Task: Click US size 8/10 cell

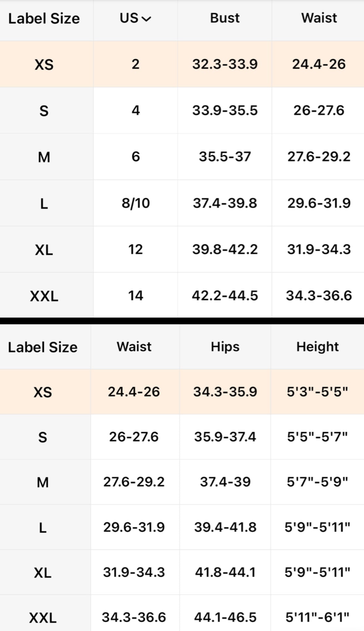Action: point(135,203)
